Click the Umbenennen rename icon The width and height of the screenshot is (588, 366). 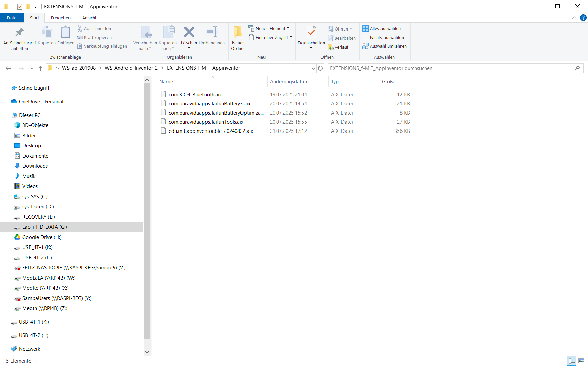[212, 32]
